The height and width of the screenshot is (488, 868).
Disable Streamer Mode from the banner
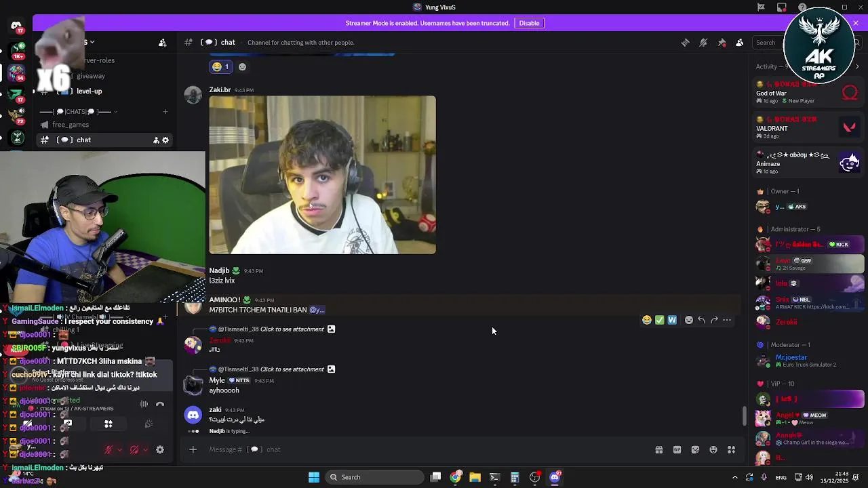click(529, 23)
